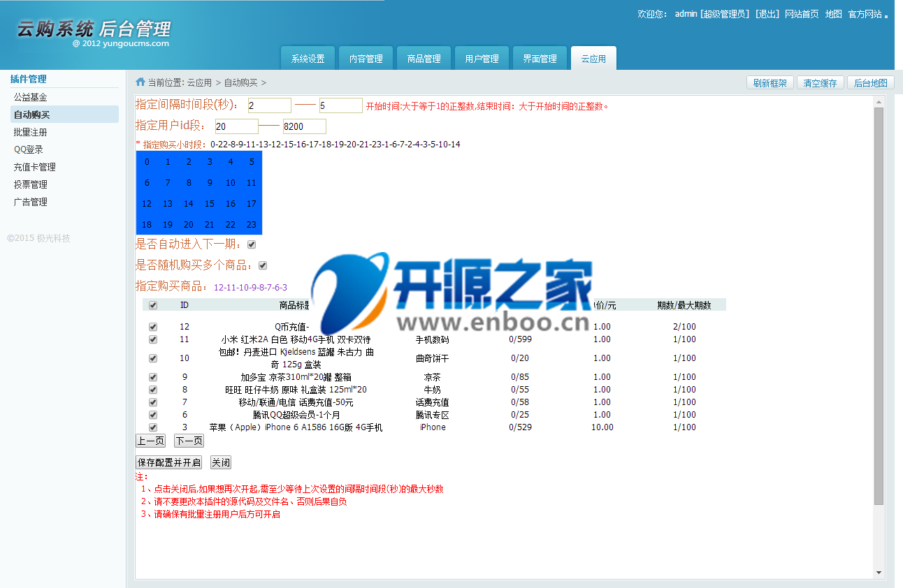903x588 pixels.
Task: Click the vertical scrollbar thumb
Action: (x=879, y=306)
